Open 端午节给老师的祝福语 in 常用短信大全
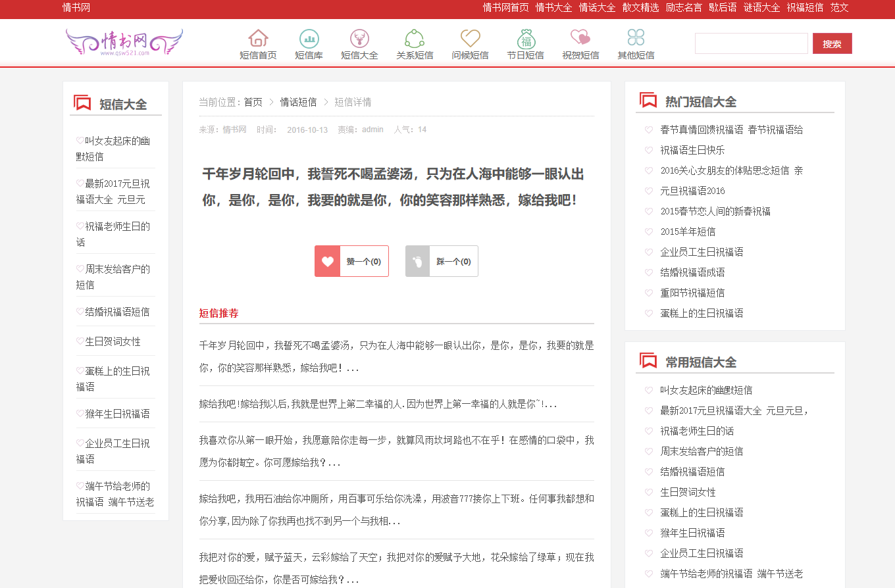895x588 pixels. click(x=732, y=574)
